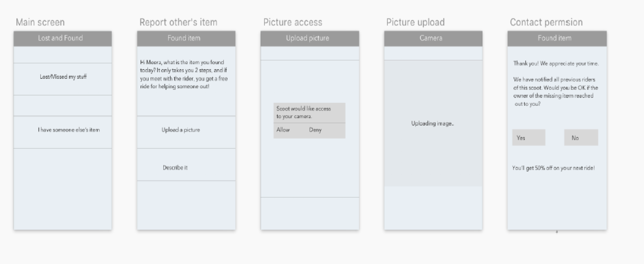Select the Report other's item title label
Viewport: 644px width, 264px height.
pyautogui.click(x=178, y=22)
